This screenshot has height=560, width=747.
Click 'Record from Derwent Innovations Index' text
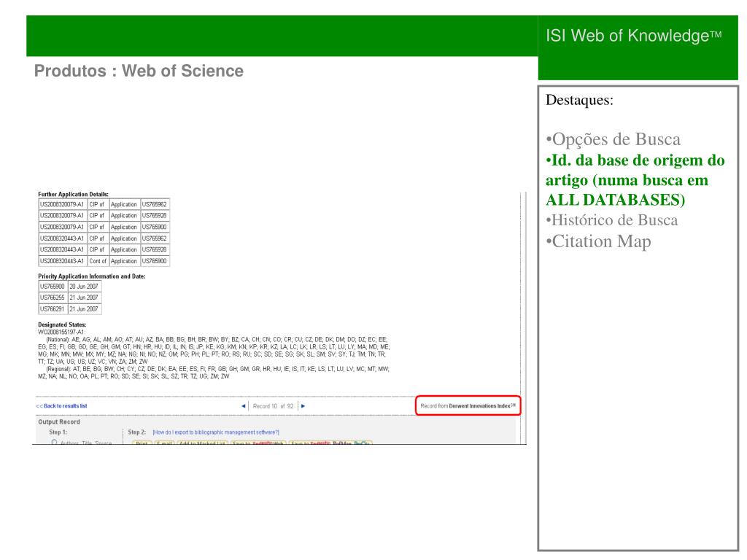tap(468, 406)
